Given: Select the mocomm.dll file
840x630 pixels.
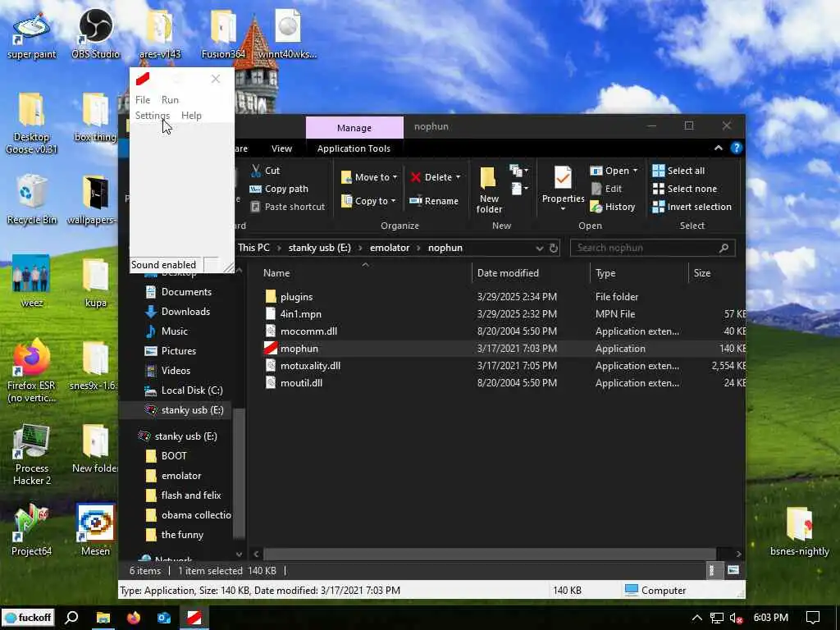Looking at the screenshot, I should point(308,331).
